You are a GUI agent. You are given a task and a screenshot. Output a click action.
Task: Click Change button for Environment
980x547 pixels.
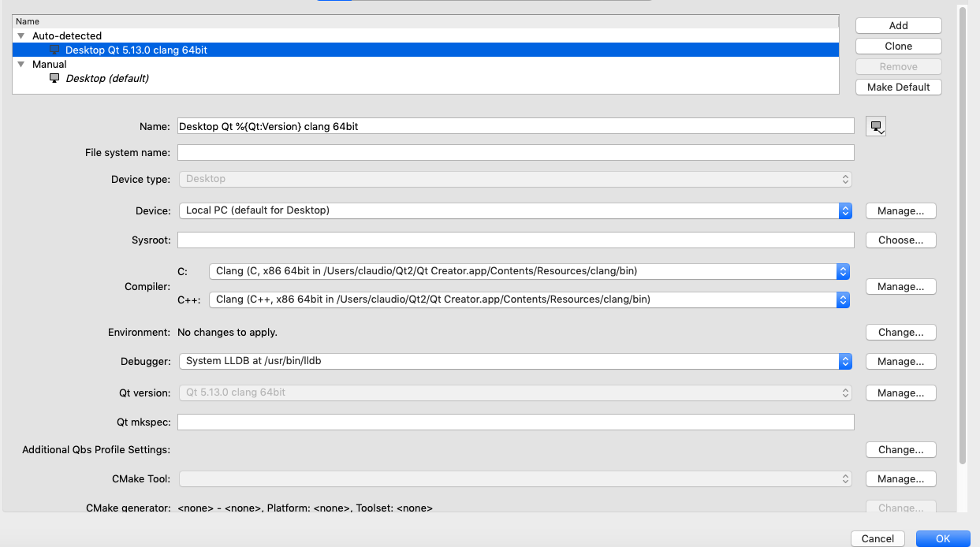(x=900, y=332)
